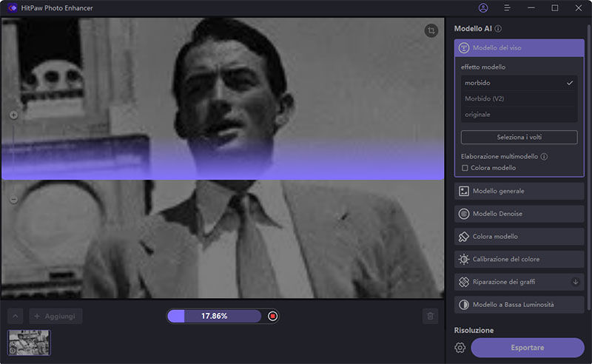This screenshot has height=364, width=592.
Task: Choose Riparazione dei graffi model
Action: pyautogui.click(x=519, y=282)
